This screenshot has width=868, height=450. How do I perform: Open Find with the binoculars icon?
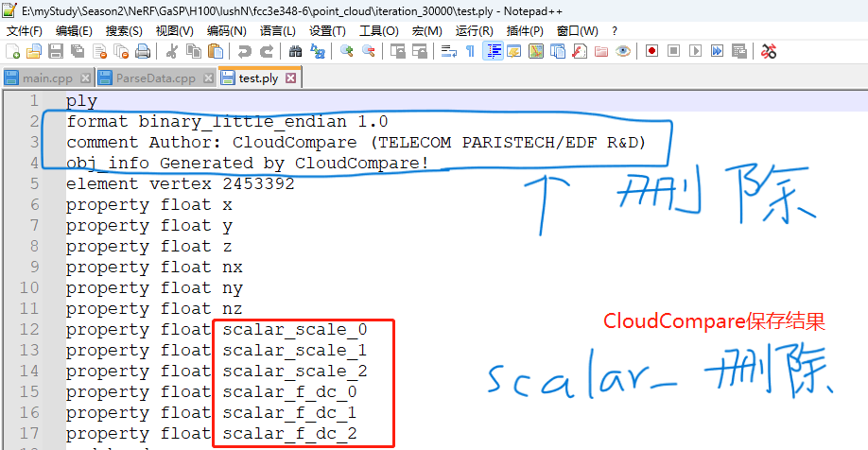pyautogui.click(x=296, y=51)
